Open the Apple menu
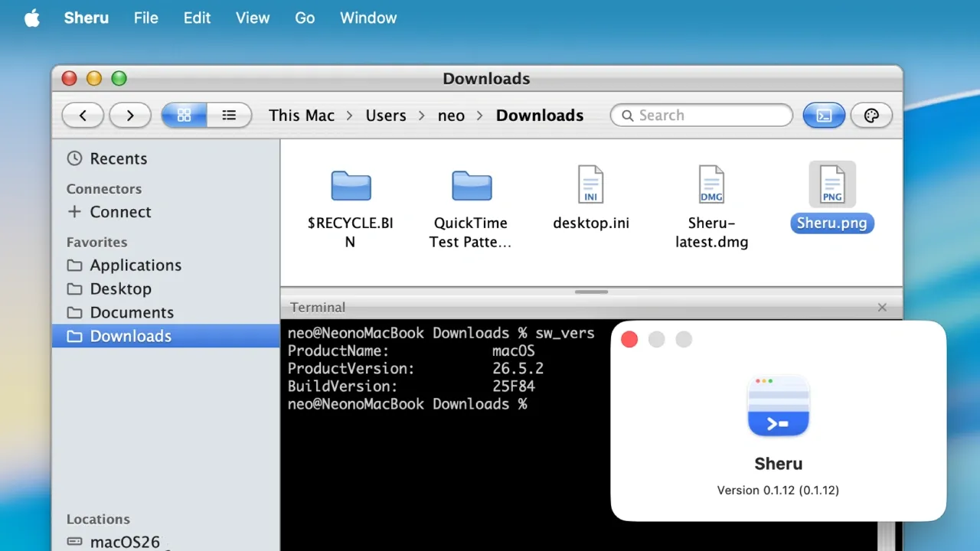 coord(32,18)
